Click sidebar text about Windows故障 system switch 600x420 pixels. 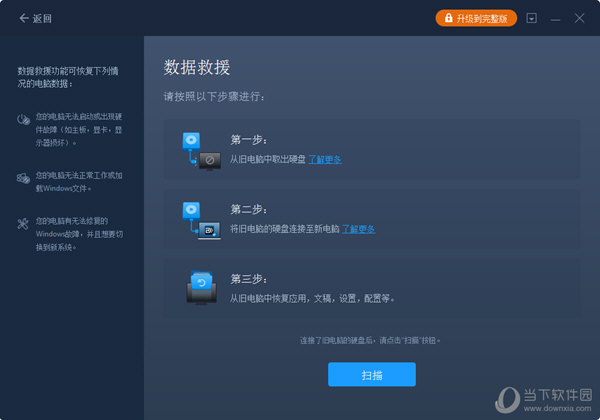point(79,234)
